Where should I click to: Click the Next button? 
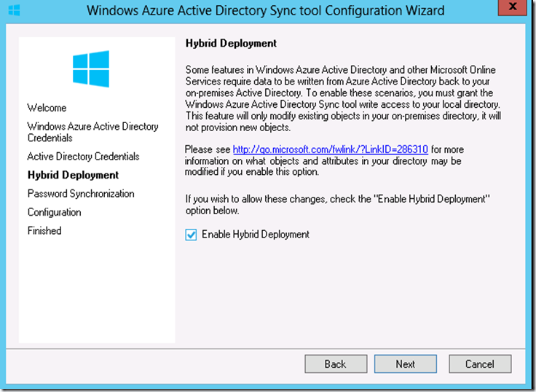tap(406, 364)
